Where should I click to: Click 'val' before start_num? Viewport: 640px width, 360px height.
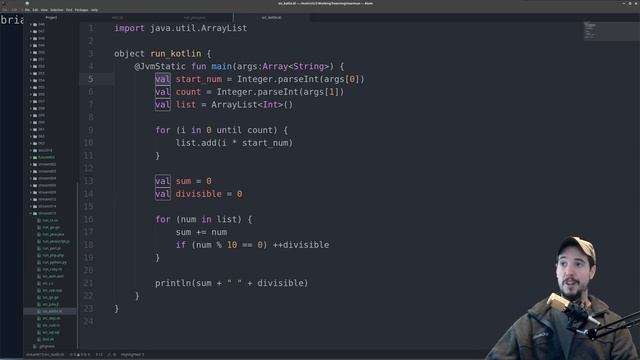[162, 79]
